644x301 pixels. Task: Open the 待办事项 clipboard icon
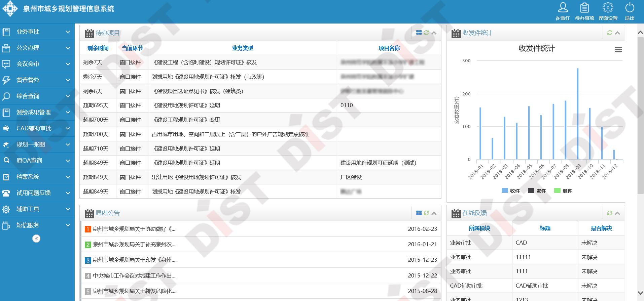584,8
